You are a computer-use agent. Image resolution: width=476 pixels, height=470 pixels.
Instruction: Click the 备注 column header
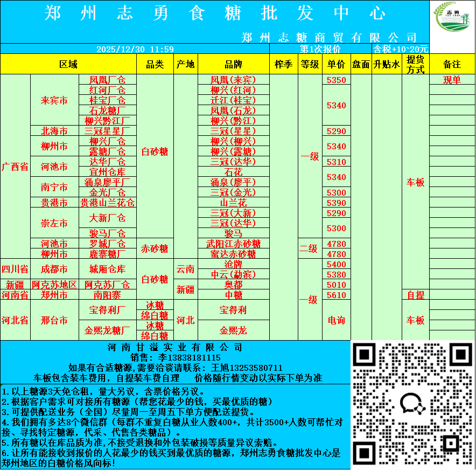pos(452,64)
